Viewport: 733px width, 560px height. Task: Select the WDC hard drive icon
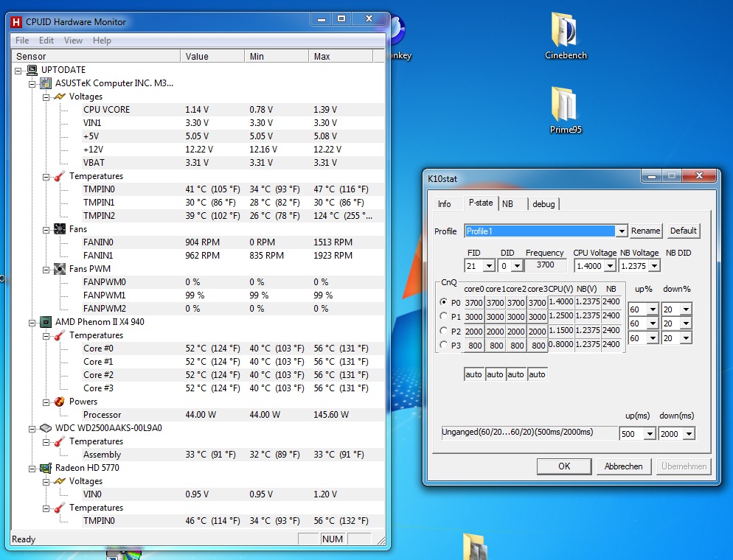tap(45, 428)
